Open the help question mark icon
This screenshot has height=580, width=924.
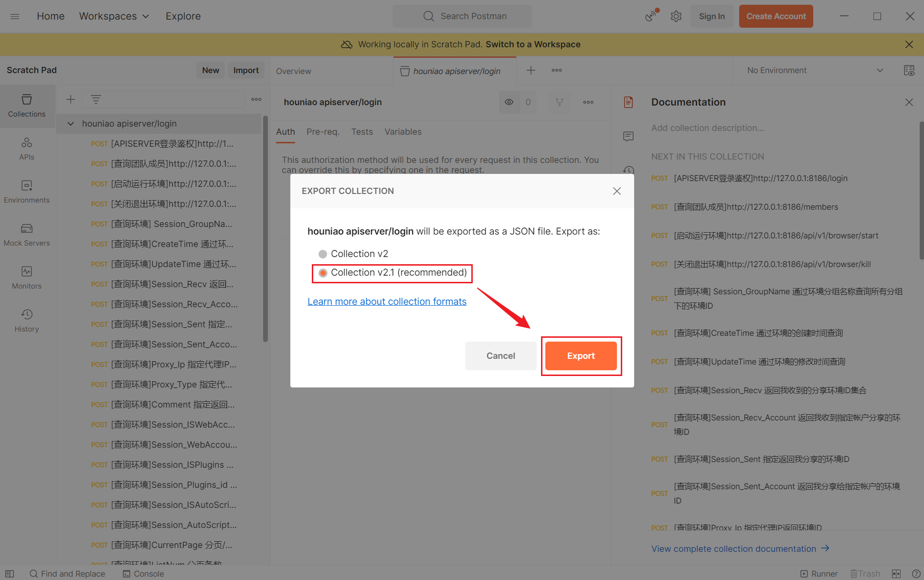coord(915,573)
